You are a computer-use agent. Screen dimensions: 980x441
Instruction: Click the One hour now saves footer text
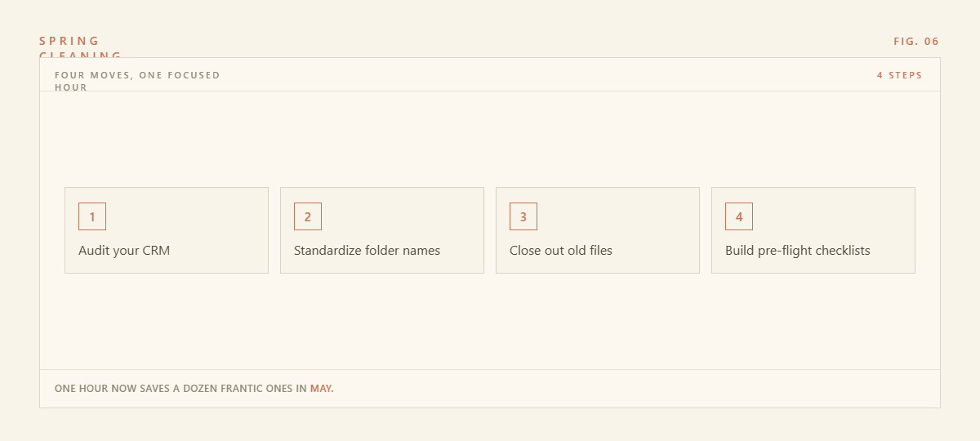[x=194, y=389]
